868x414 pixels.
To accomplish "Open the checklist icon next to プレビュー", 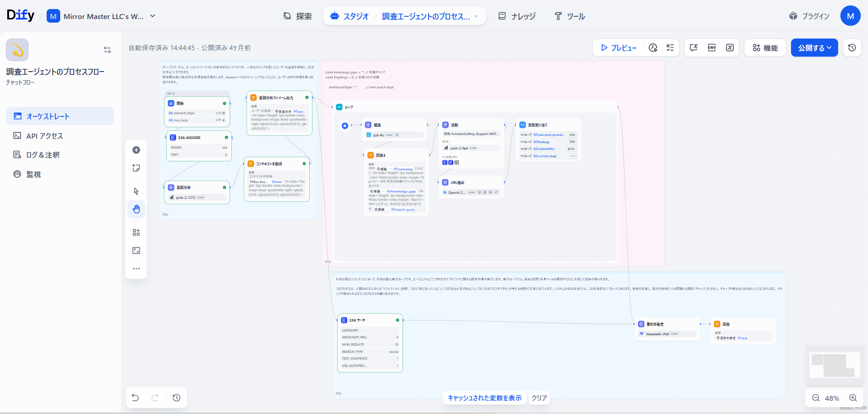I will point(670,48).
